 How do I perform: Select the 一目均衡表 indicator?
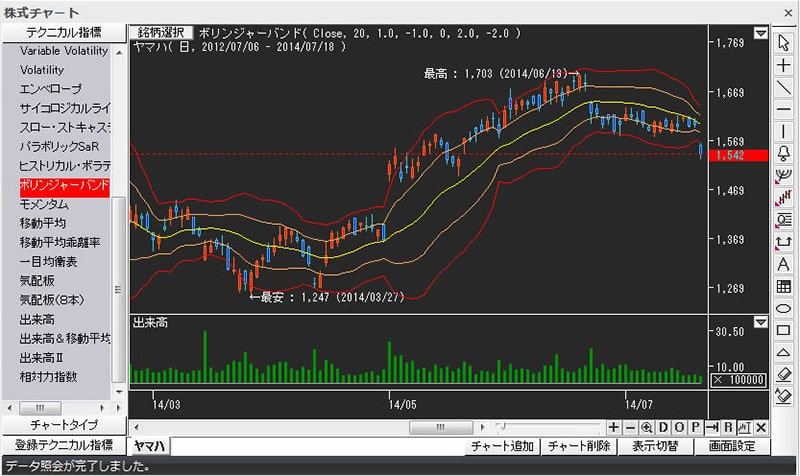[48, 262]
